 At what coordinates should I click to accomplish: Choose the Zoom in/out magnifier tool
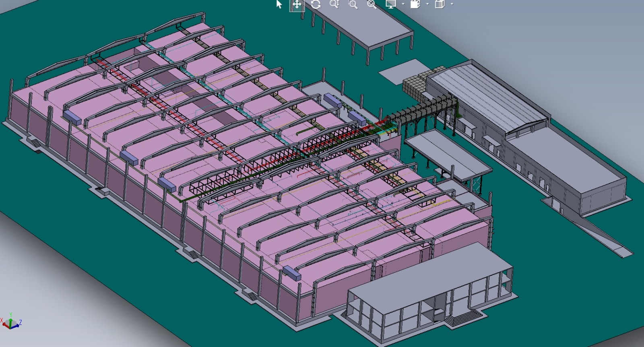pos(334,4)
